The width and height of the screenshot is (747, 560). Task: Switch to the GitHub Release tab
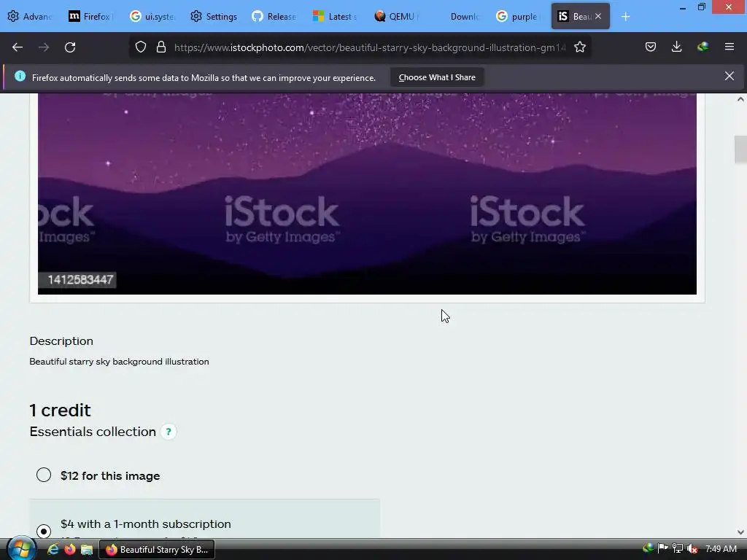pyautogui.click(x=274, y=17)
